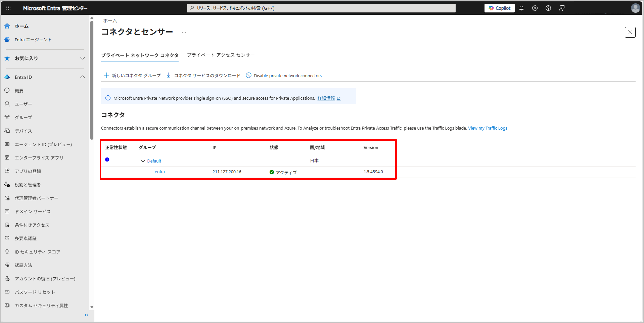Viewport: 644px width, 323px height.
Task: Click View my Traffic Logs link
Action: click(x=487, y=128)
